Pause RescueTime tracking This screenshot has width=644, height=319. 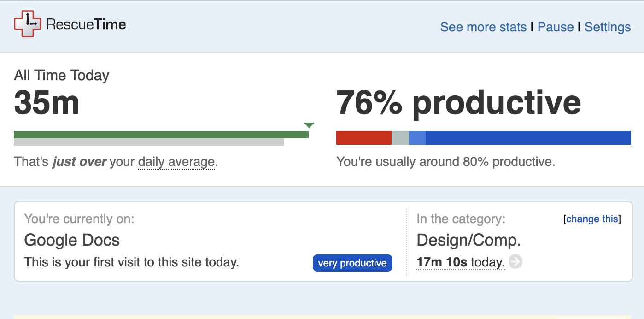[556, 27]
